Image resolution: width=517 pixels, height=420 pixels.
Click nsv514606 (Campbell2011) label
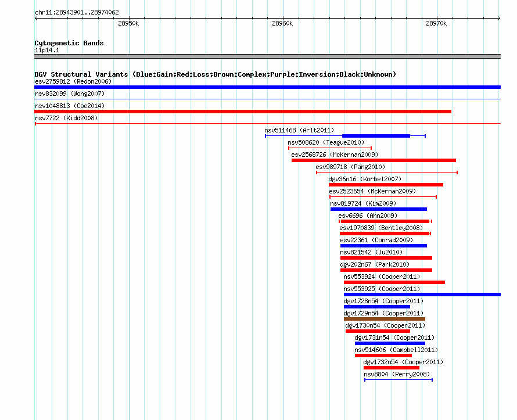pyautogui.click(x=396, y=350)
